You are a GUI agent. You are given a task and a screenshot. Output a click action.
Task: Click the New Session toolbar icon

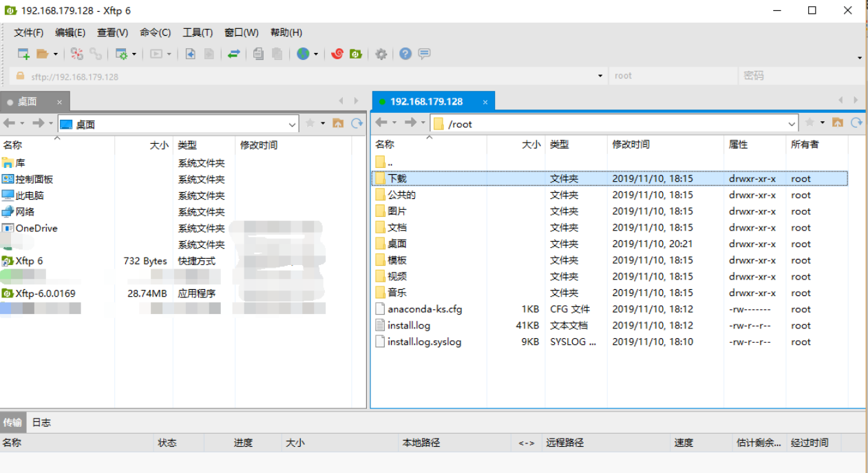[23, 54]
